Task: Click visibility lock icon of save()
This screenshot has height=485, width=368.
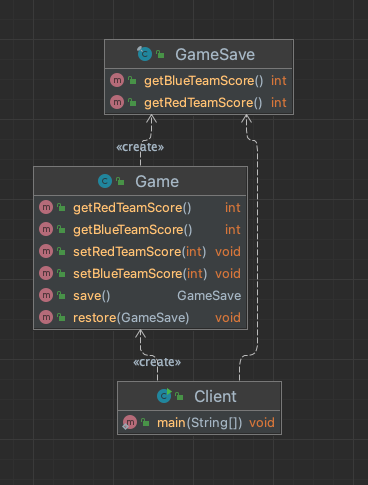Action: (x=61, y=295)
